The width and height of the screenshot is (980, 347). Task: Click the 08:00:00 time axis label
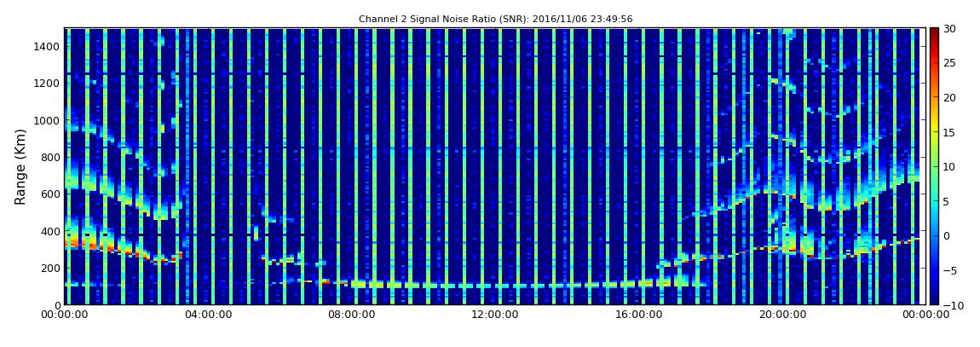click(351, 315)
